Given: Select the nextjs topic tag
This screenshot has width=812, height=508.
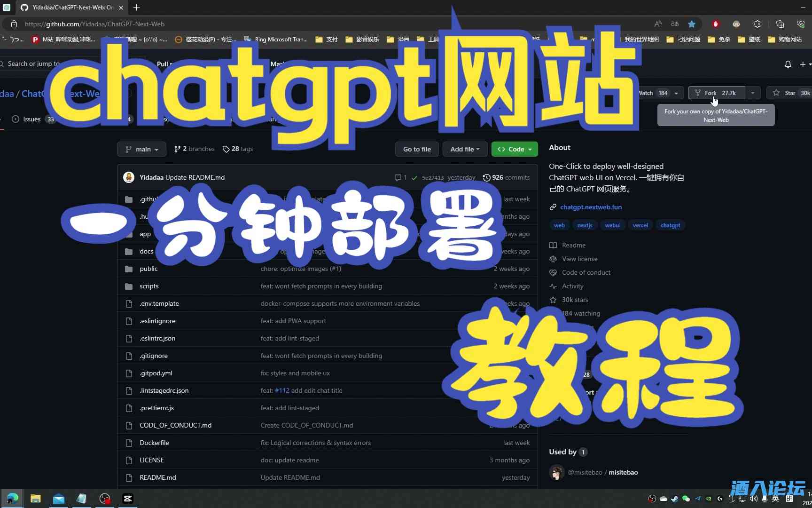Looking at the screenshot, I should coord(585,225).
